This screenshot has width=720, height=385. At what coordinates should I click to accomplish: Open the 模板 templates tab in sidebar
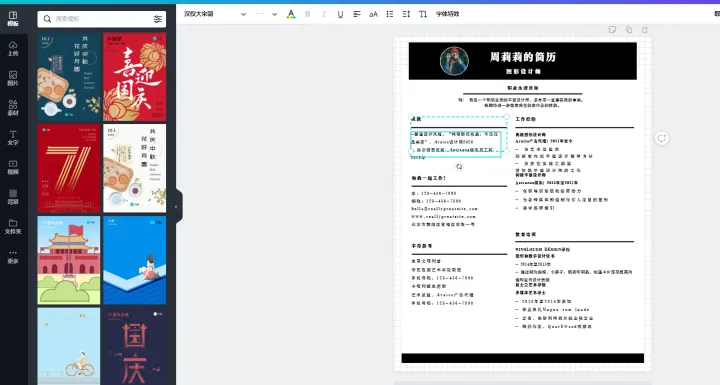tap(13, 18)
